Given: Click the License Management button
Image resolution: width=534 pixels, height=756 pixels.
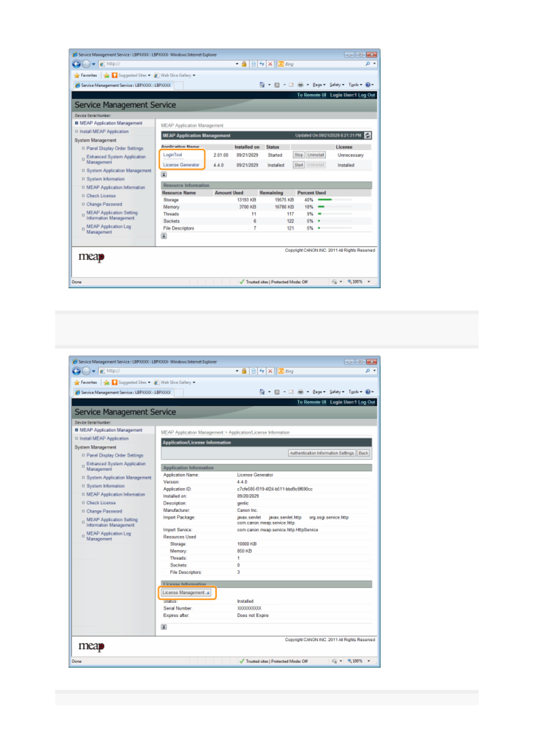Looking at the screenshot, I should [186, 593].
